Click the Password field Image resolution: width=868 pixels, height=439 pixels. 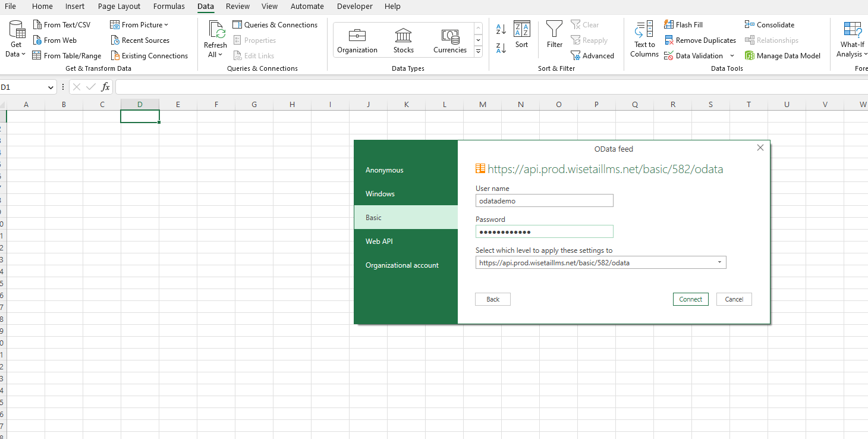544,232
